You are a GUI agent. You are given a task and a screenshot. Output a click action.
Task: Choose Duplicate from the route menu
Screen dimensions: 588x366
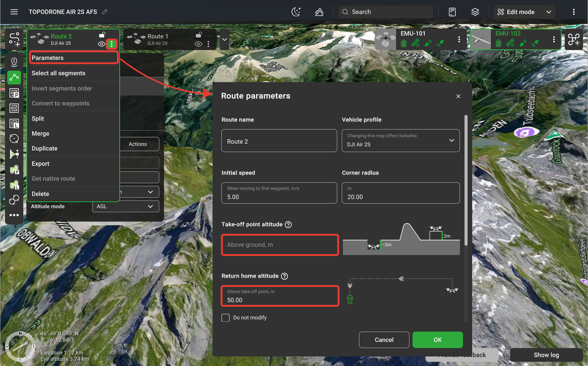(73, 148)
